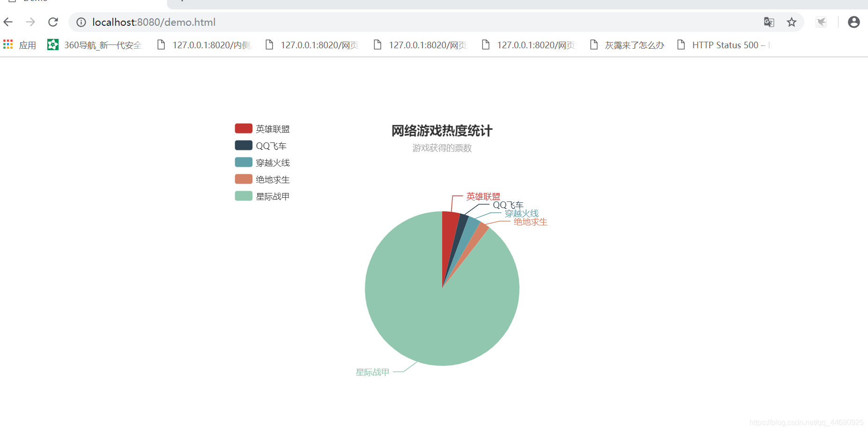The image size is (868, 431).
Task: Click the 星际战甲 legend text
Action: click(x=273, y=196)
